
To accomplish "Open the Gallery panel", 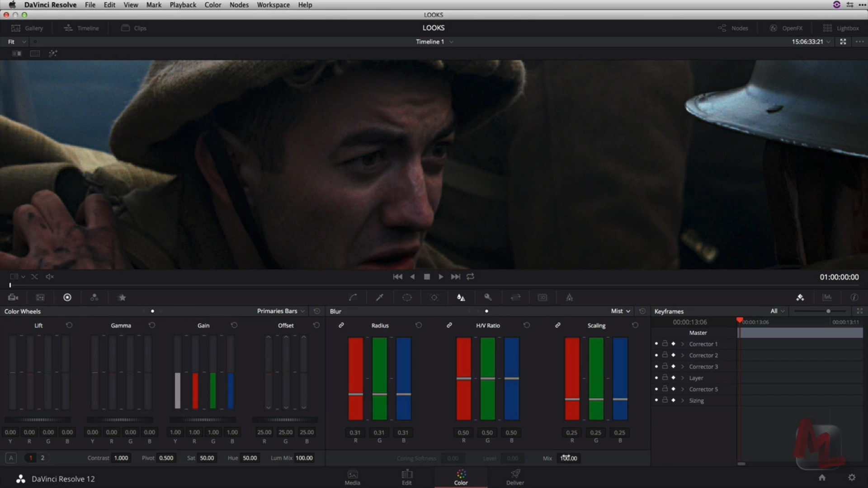I will point(27,28).
